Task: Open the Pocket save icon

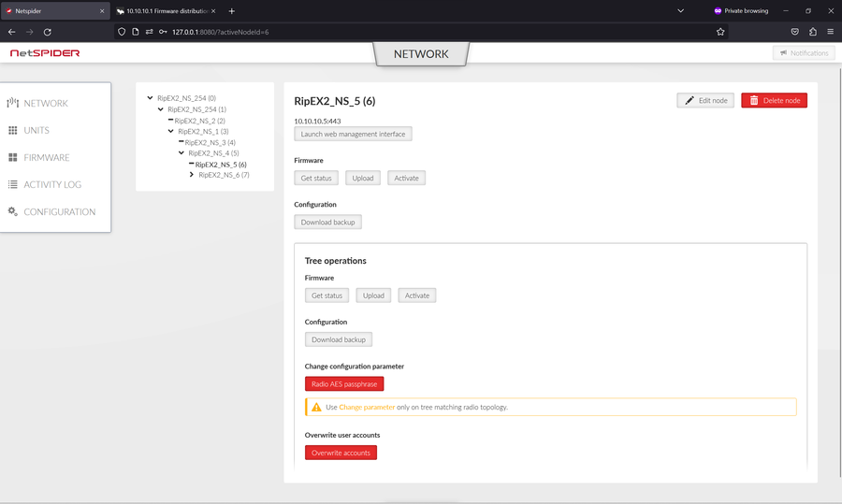Action: coord(794,32)
